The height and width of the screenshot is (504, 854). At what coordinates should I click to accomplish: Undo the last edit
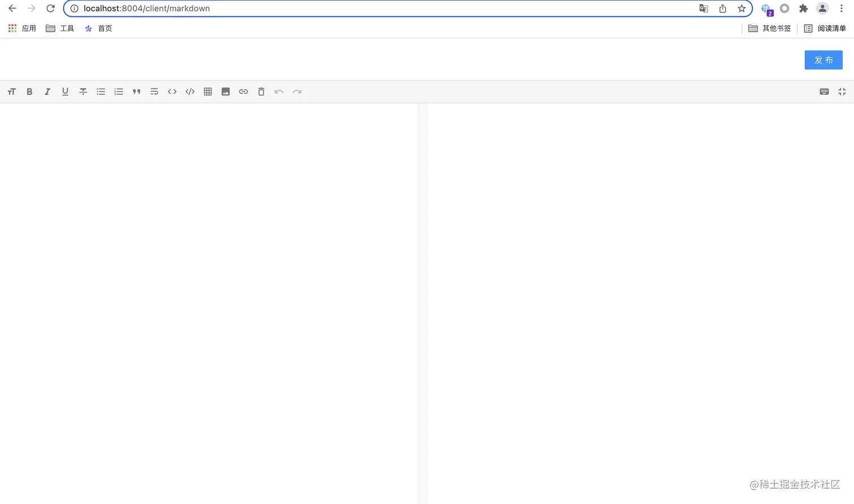[279, 91]
